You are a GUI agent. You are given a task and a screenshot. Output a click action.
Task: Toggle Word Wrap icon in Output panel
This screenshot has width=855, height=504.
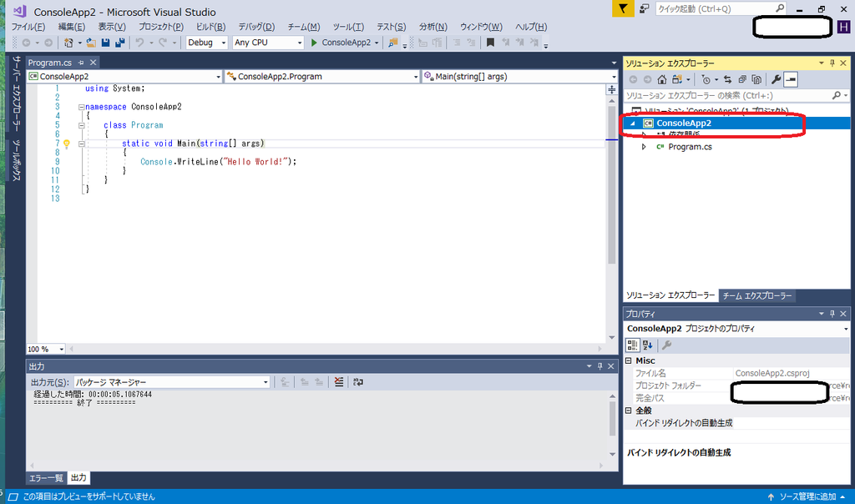357,382
